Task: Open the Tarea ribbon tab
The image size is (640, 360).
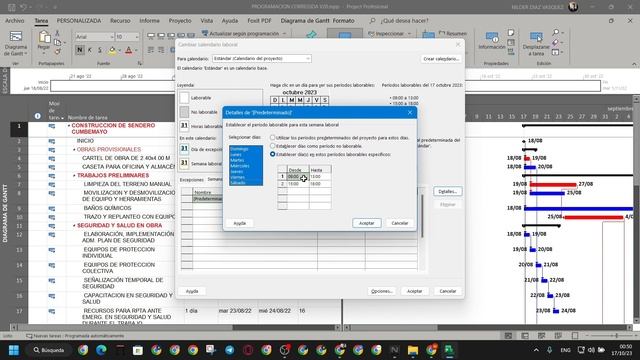Action: click(41, 21)
